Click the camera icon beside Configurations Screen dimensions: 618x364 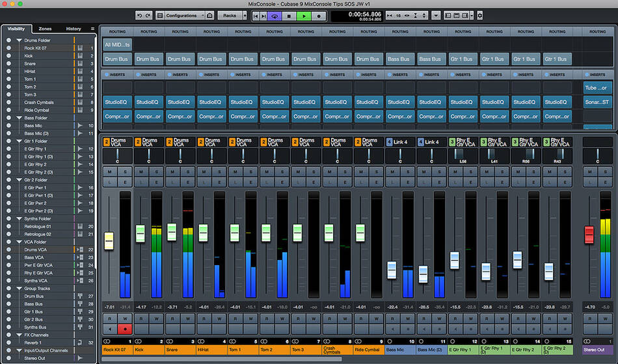pyautogui.click(x=209, y=16)
